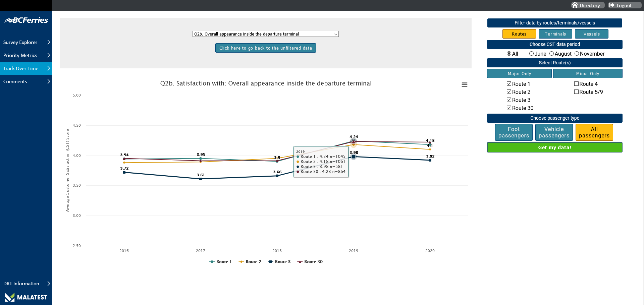Click Route 3 2018 data point 3.66
This screenshot has width=644, height=305.
277,176
